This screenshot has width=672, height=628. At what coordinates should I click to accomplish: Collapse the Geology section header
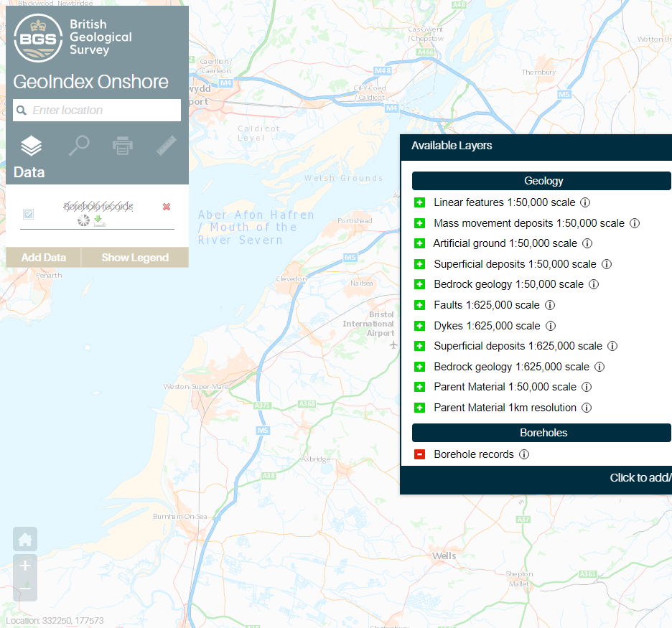click(x=541, y=181)
